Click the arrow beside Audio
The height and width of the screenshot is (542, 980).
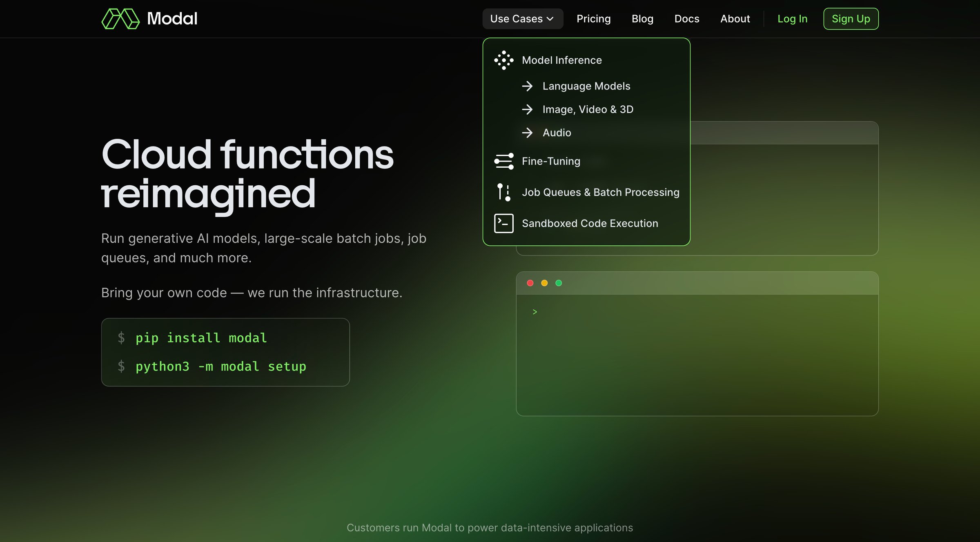tap(527, 133)
